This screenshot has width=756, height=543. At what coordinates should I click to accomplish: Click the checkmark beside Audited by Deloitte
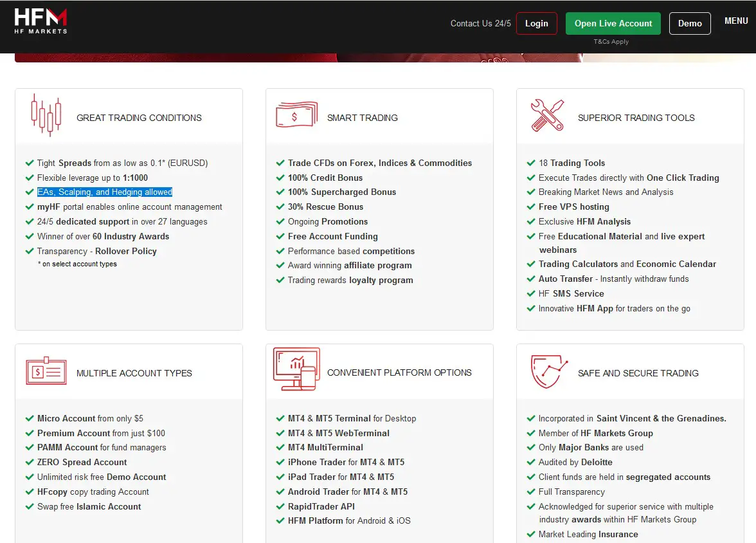[x=531, y=462]
